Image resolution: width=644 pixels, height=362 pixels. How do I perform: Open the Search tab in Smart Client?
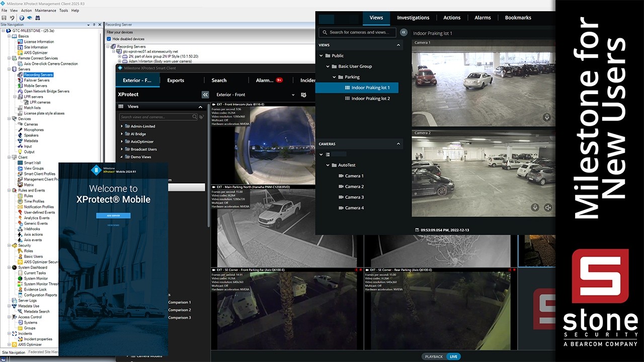pos(219,80)
